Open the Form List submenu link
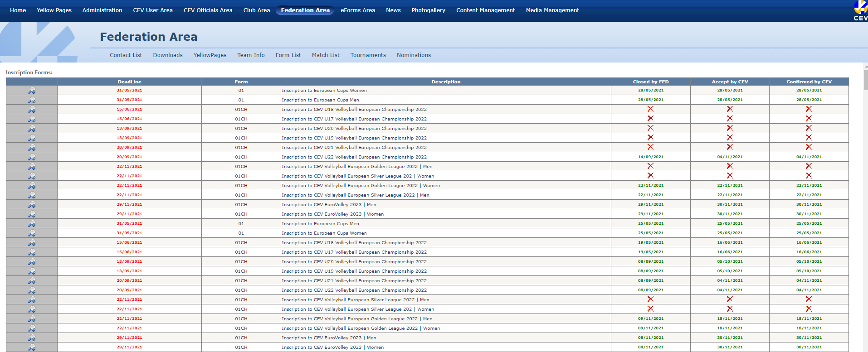 click(288, 55)
